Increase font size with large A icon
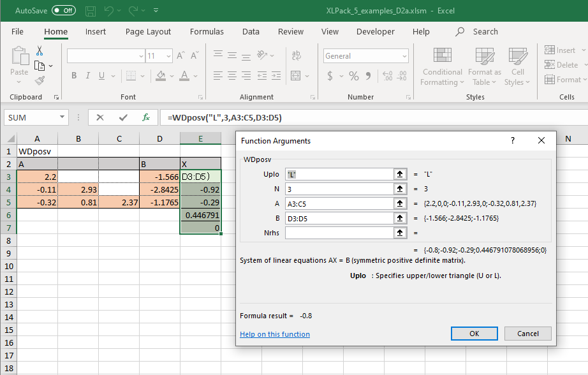 click(x=180, y=56)
